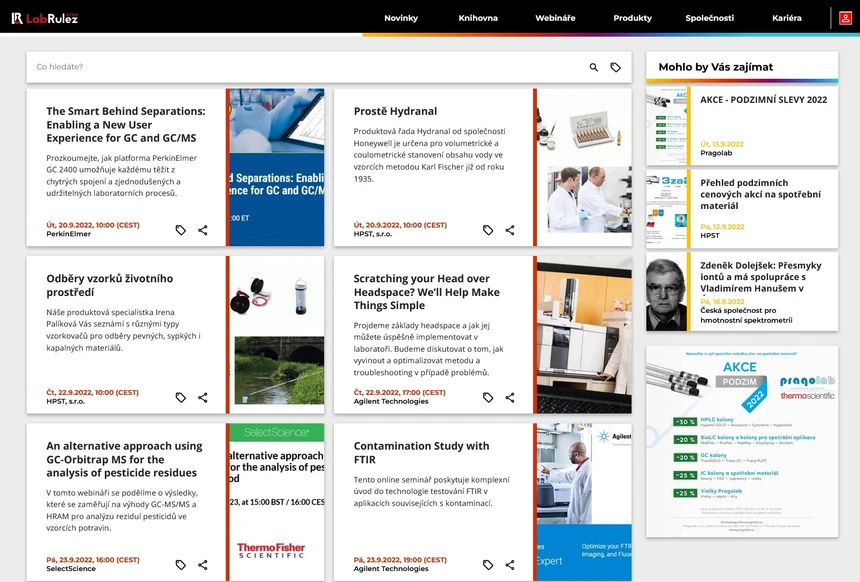Open search with the magnifier icon
Viewport: 860px width, 582px height.
point(593,66)
